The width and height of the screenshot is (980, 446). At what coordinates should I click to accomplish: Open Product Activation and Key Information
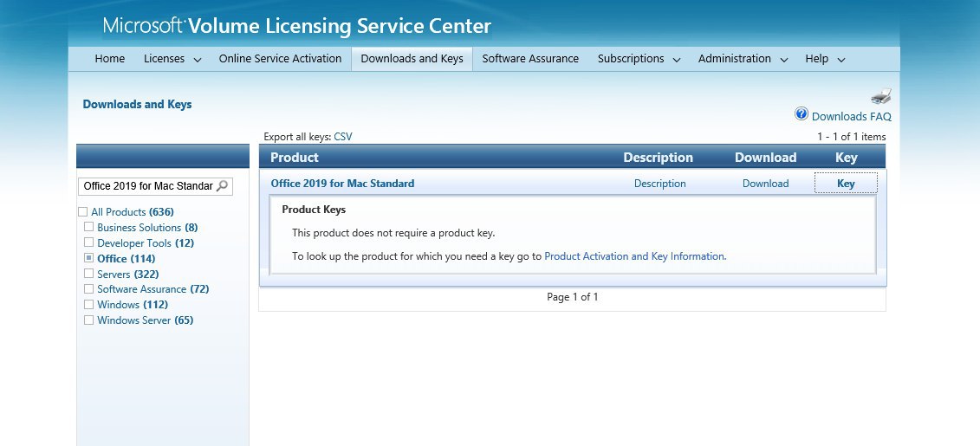pyautogui.click(x=634, y=256)
